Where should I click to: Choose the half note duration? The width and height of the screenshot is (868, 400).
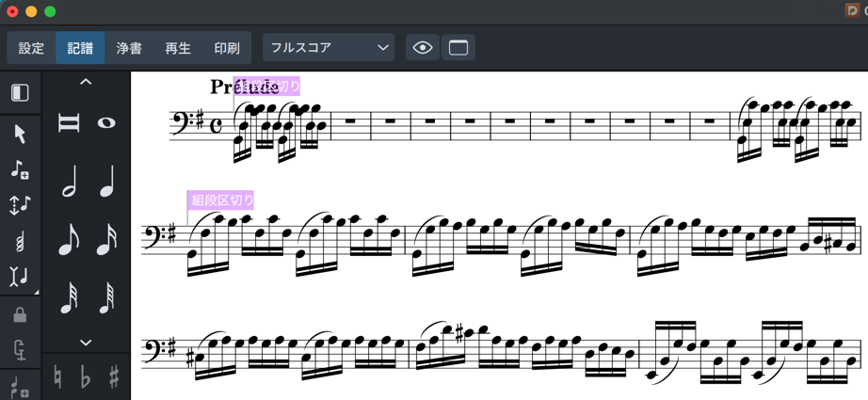tap(69, 182)
